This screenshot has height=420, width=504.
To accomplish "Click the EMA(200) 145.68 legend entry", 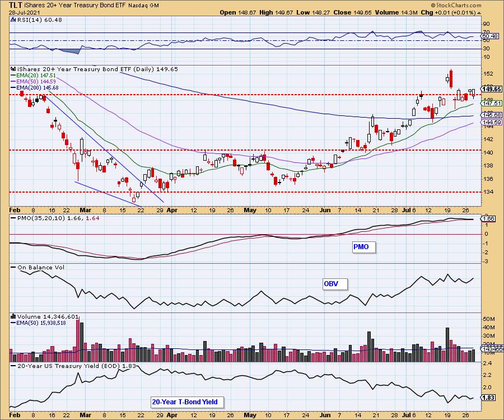I will coord(34,88).
